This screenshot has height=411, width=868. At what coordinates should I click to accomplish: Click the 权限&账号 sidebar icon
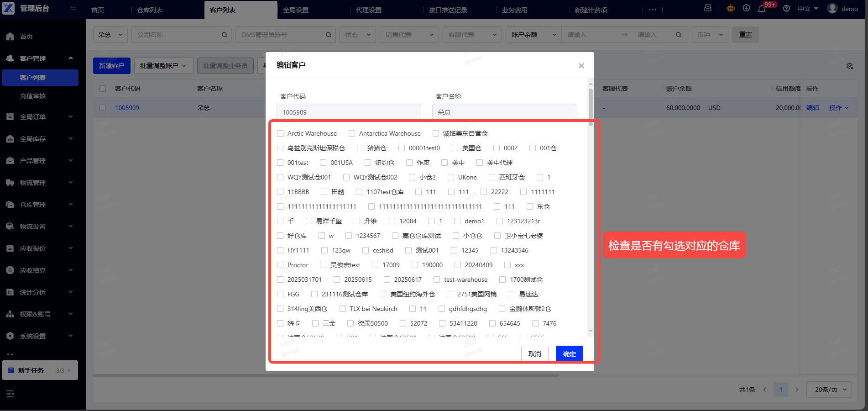10,314
